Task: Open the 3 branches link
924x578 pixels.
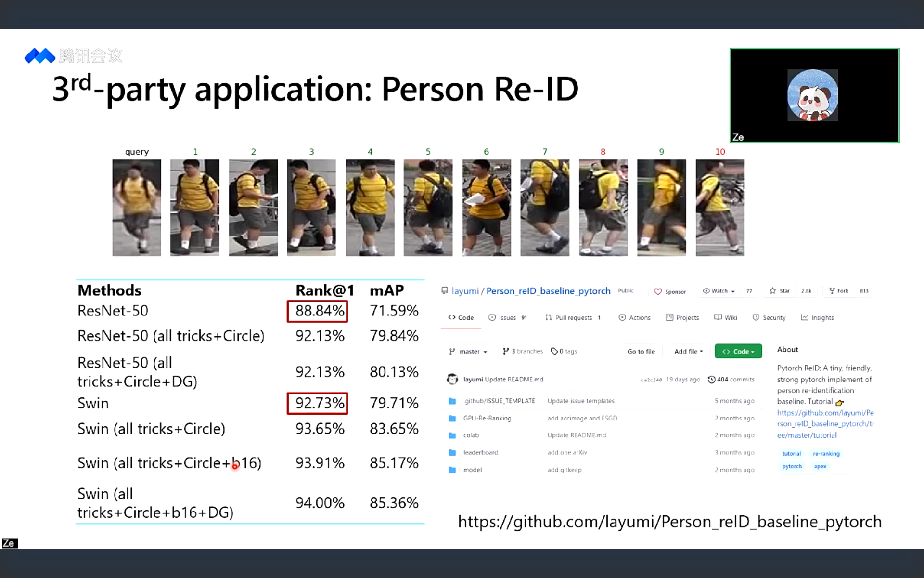Action: tap(523, 351)
